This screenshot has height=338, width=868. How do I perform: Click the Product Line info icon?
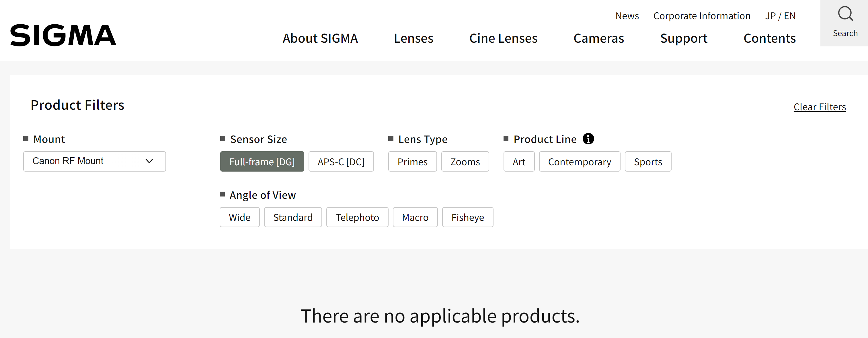tap(588, 139)
